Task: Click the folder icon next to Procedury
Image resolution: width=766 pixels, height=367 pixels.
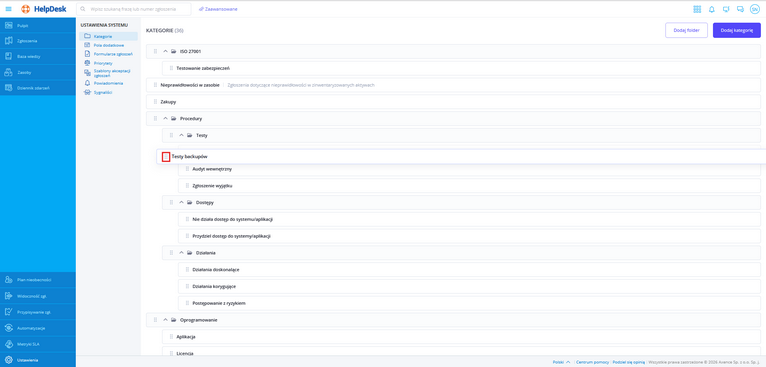Action: tap(173, 118)
